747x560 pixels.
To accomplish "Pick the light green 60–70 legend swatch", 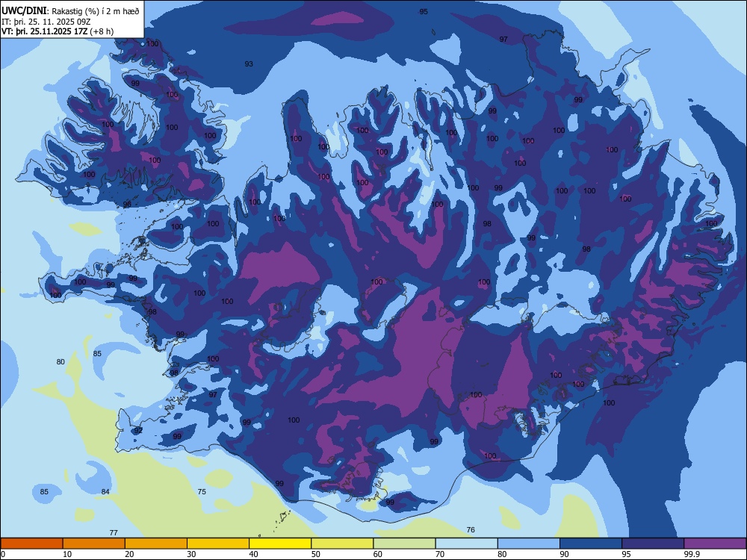I will pyautogui.click(x=404, y=544).
